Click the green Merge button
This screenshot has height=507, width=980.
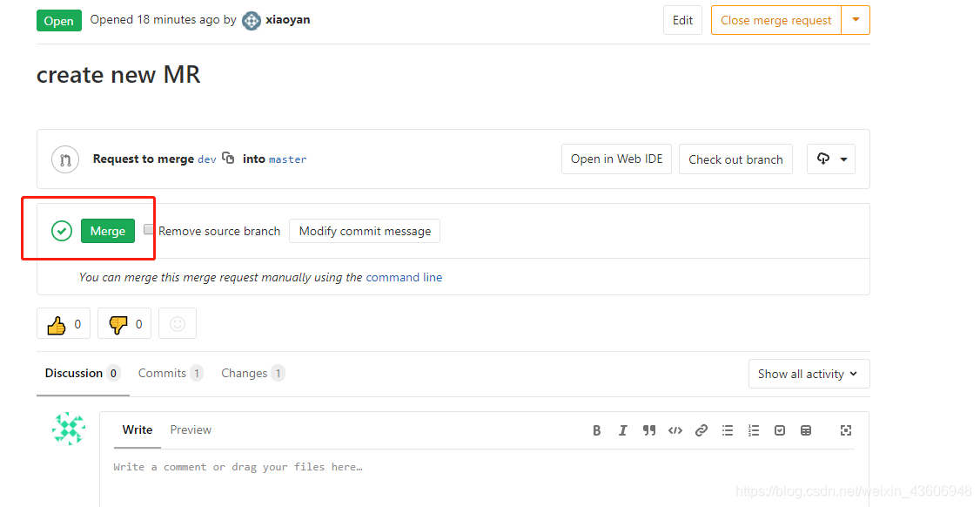coord(108,231)
